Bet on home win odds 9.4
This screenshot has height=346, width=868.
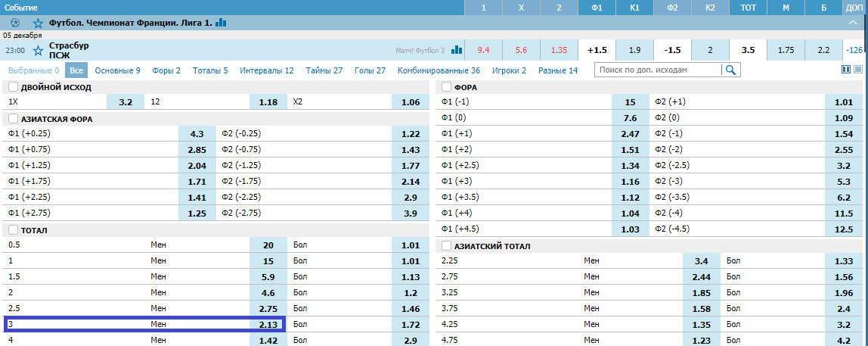(483, 50)
